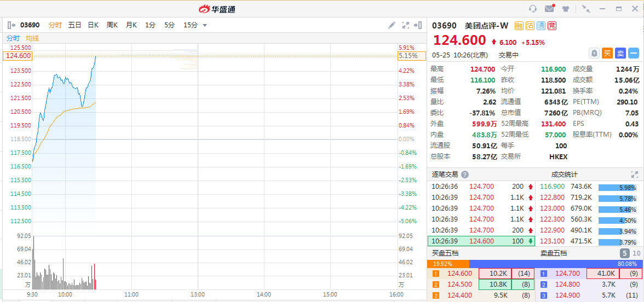
Task: Click the blue minus collapse button
Action: [x=634, y=53]
